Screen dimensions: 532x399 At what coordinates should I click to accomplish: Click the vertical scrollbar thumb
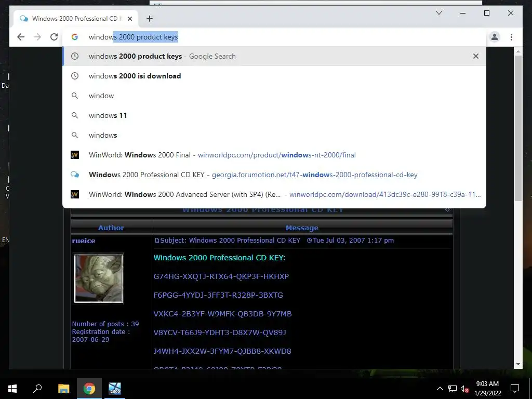click(x=518, y=128)
